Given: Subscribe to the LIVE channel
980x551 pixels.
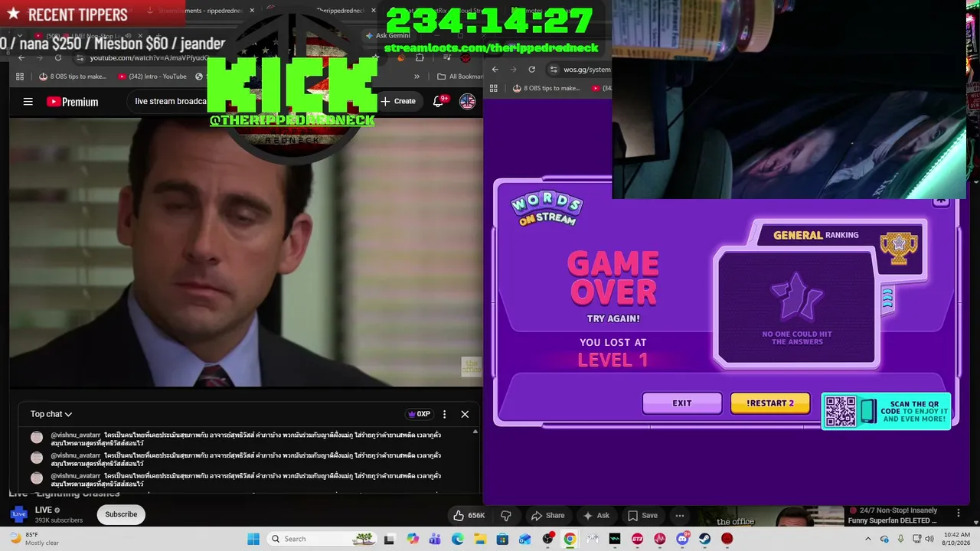Looking at the screenshot, I should click(121, 514).
